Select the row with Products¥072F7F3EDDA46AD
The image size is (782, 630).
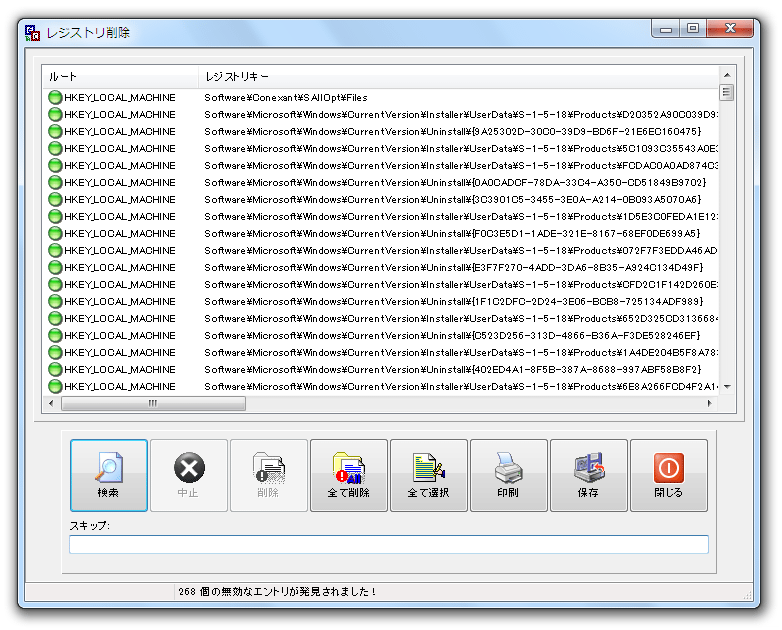coord(380,250)
